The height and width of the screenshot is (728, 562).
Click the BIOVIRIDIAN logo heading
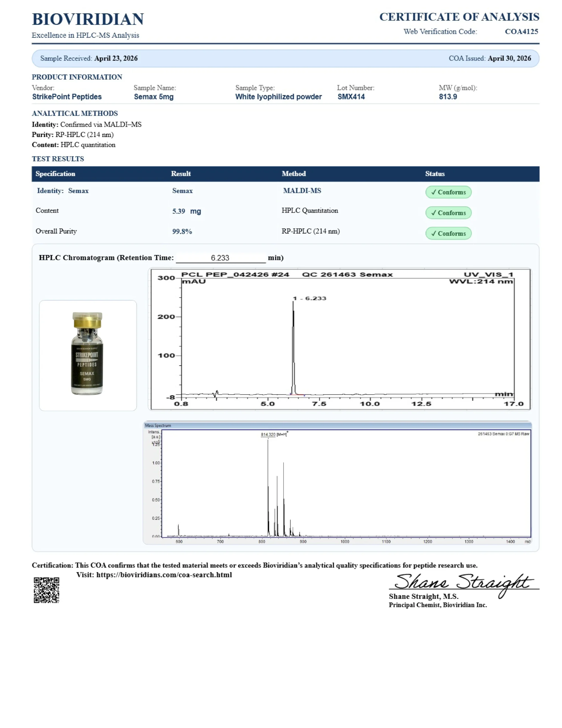point(88,19)
